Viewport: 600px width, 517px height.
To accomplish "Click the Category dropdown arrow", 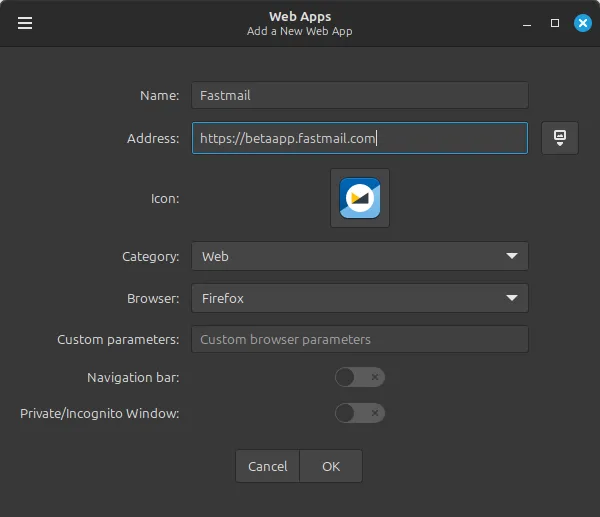I will [x=512, y=256].
